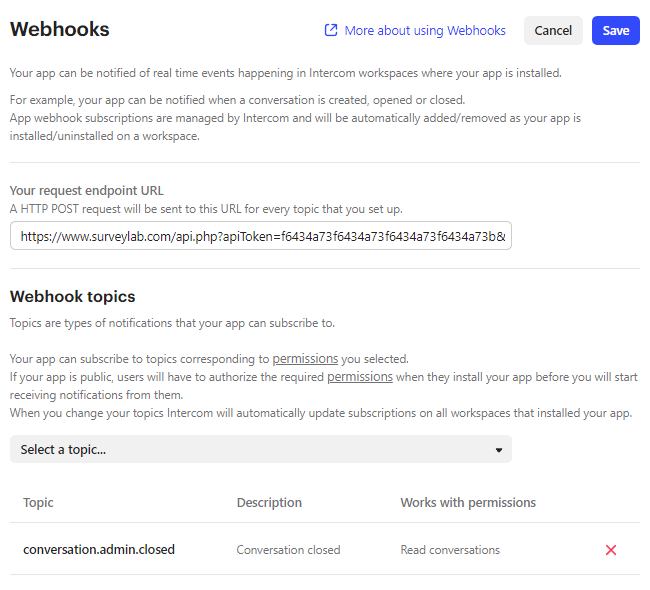650x590 pixels.
Task: Cancel the webhook changes
Action: tap(553, 31)
